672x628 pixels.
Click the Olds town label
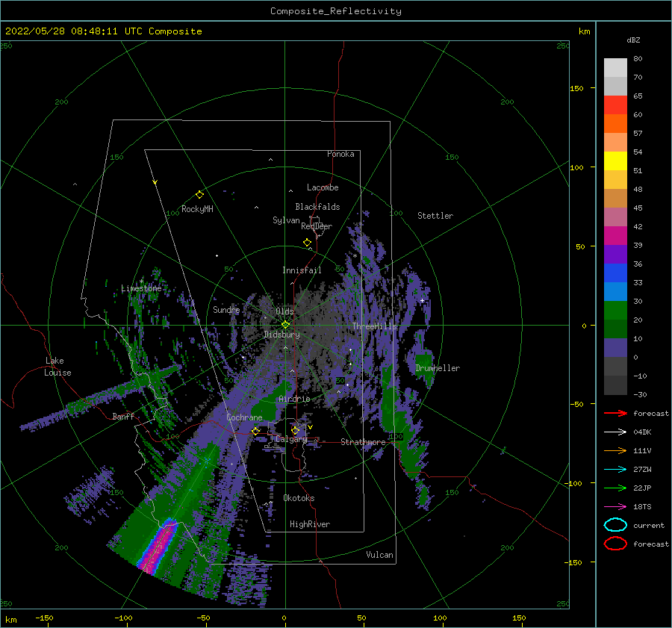click(284, 311)
